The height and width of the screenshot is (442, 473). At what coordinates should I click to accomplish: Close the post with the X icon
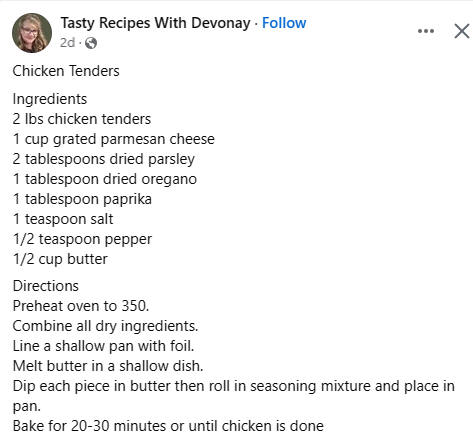pyautogui.click(x=462, y=31)
